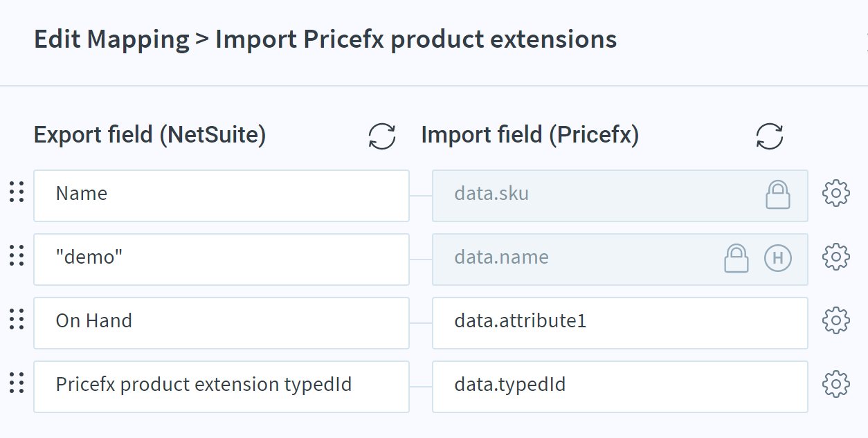This screenshot has width=868, height=438.
Task: Click drag handle beside "demo" row
Action: (x=17, y=255)
